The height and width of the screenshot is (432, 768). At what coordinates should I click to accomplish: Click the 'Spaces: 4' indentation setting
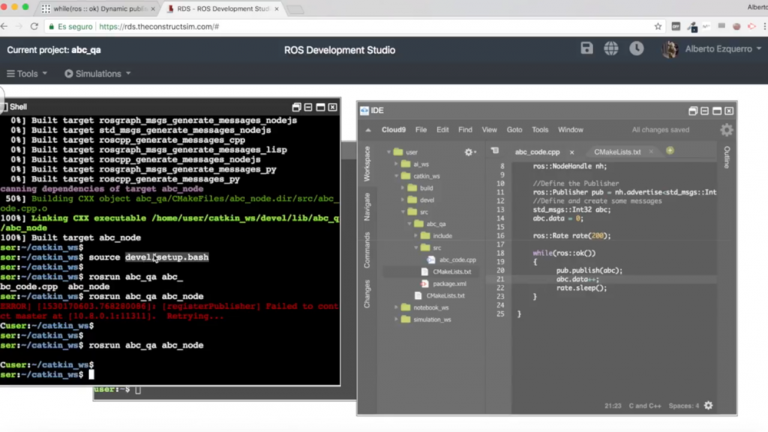point(684,406)
